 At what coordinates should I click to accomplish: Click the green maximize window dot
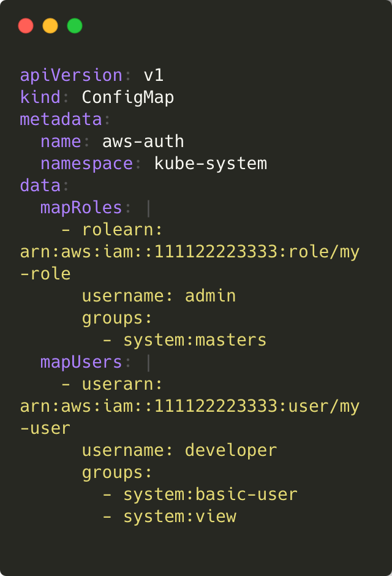[75, 26]
